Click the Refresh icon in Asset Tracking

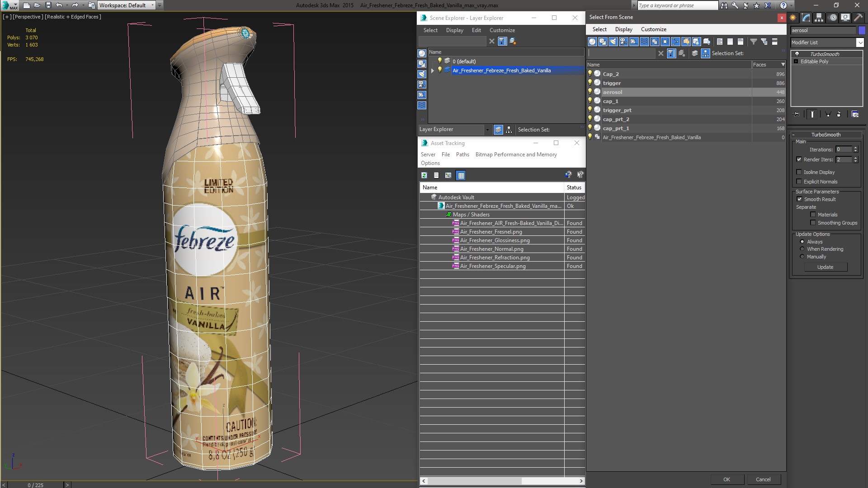coord(424,175)
